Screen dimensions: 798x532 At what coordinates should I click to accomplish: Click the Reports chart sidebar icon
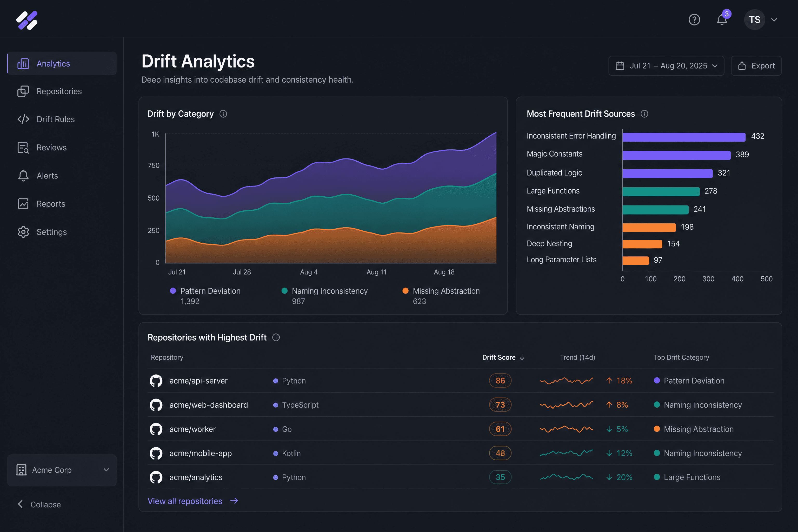click(23, 204)
